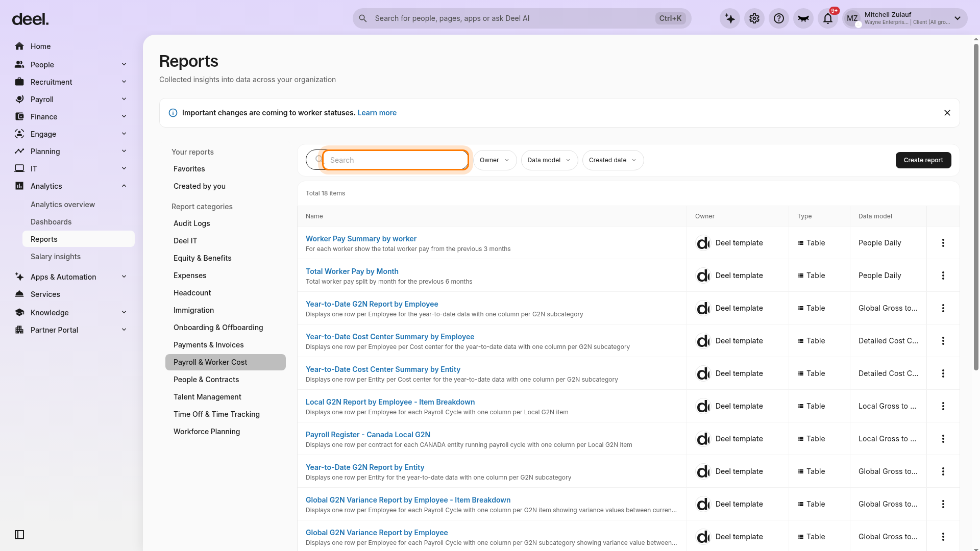Open actions menu for Worker Pay Summary by worker

(943, 243)
